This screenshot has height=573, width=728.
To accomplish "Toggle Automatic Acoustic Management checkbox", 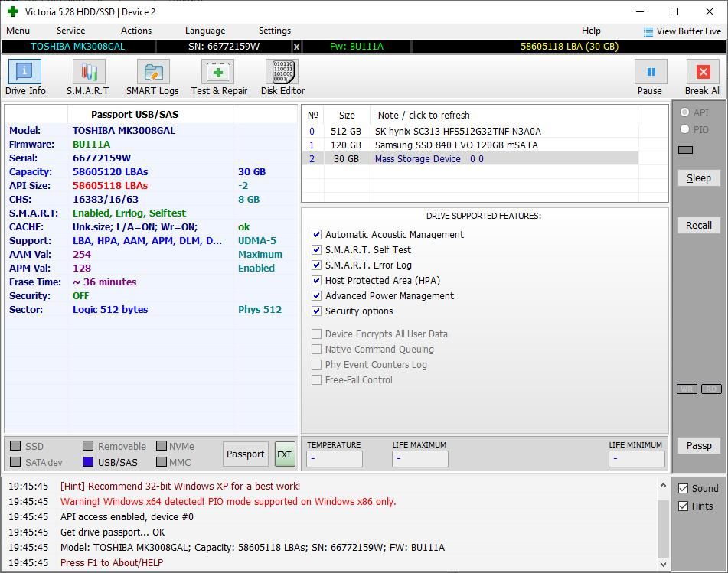I will (x=316, y=234).
